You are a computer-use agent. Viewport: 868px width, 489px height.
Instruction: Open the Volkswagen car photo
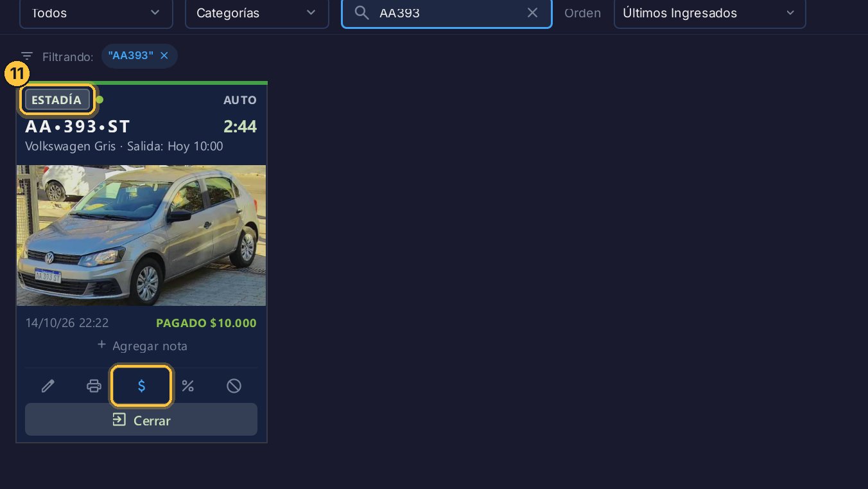[x=141, y=235]
